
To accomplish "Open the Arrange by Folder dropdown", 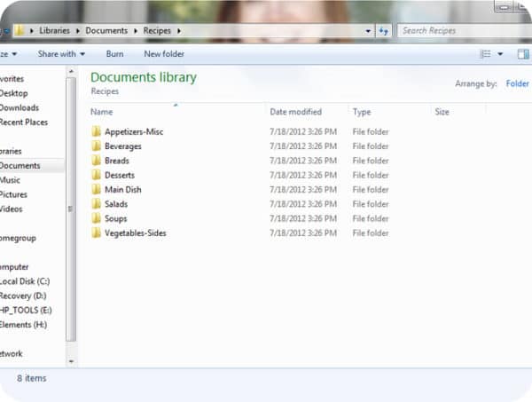I will click(517, 83).
